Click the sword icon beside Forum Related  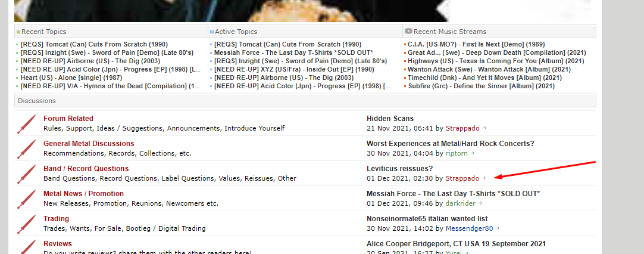tap(27, 124)
